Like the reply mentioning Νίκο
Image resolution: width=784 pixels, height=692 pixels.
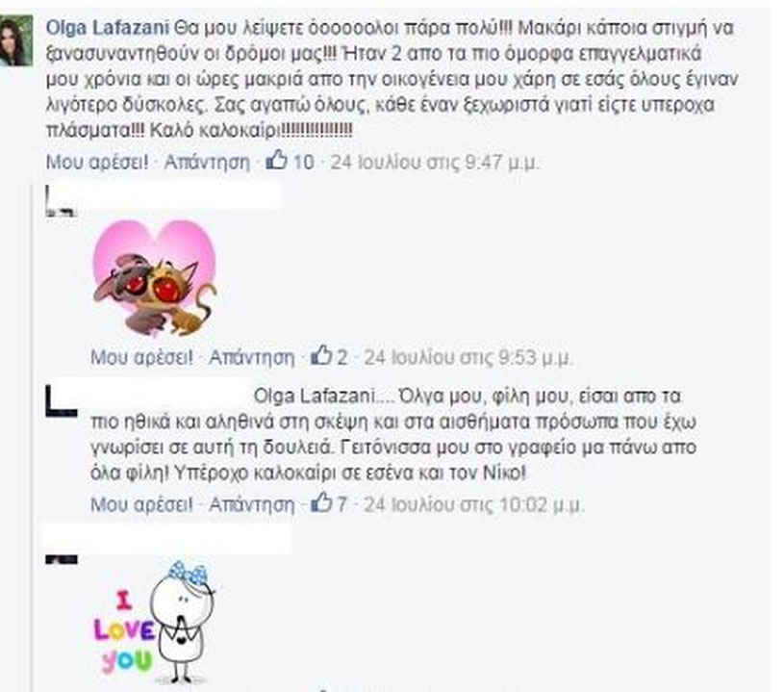point(141,504)
